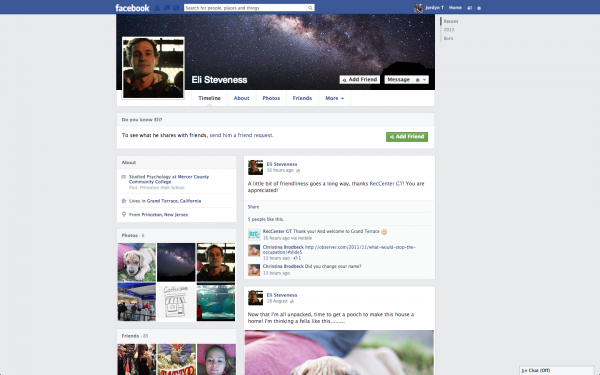The width and height of the screenshot is (600, 375).
Task: Open the messages icon in top bar
Action: [167, 8]
